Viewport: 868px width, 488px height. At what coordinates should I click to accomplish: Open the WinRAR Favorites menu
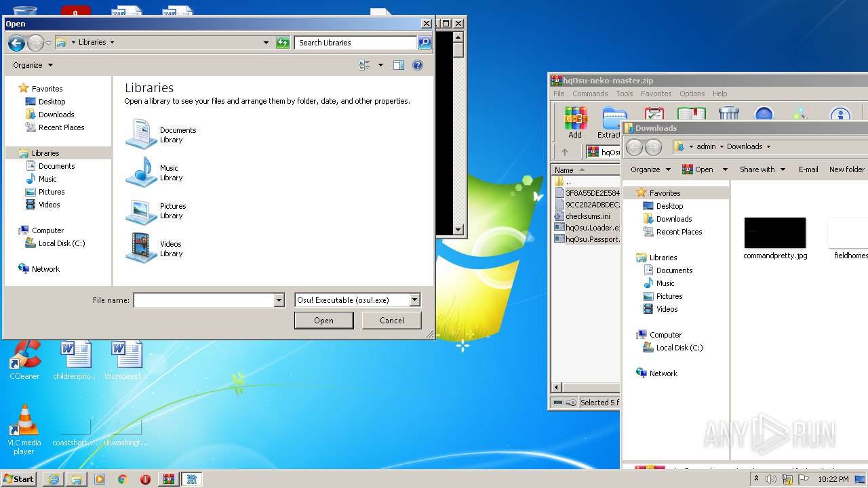click(x=656, y=94)
